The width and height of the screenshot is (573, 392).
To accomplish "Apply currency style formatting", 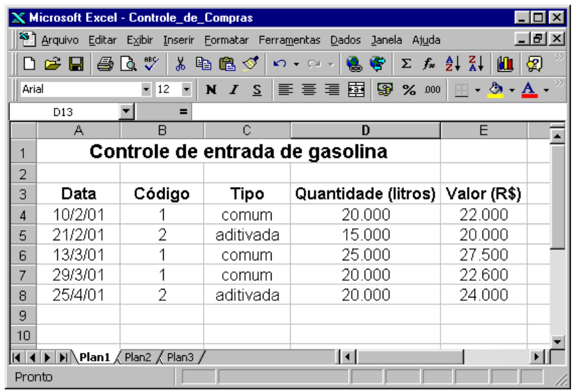I will 385,89.
